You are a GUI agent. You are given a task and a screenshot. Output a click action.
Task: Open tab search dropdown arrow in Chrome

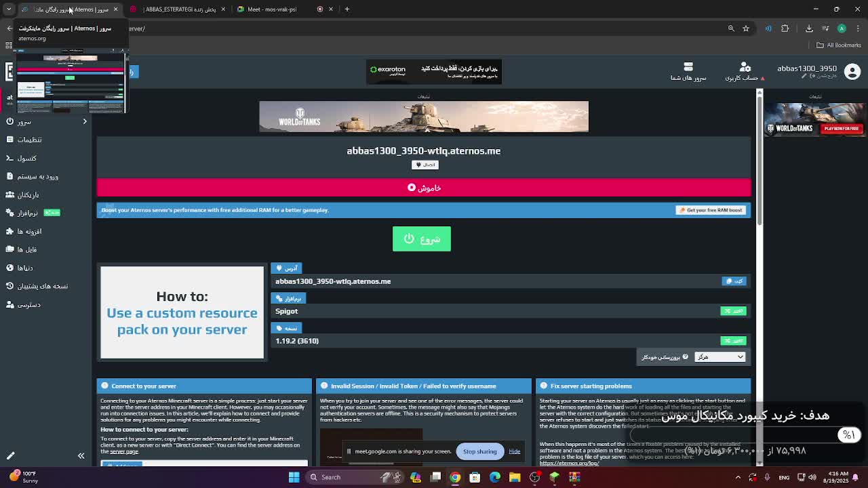(x=9, y=9)
